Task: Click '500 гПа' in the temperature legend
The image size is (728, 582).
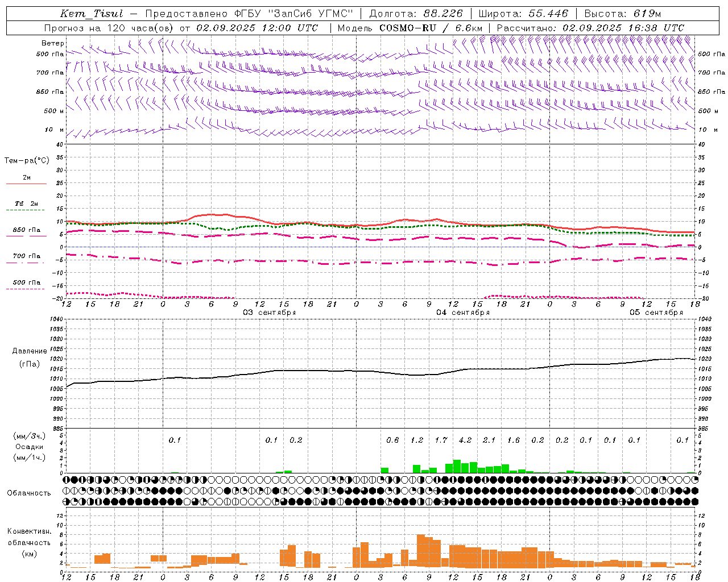Action: point(27,282)
